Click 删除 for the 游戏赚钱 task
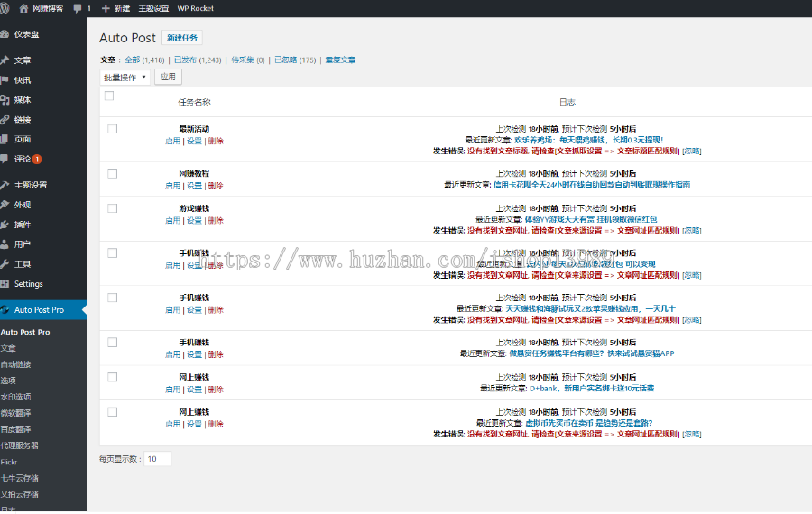This screenshot has width=812, height=514. coord(216,220)
